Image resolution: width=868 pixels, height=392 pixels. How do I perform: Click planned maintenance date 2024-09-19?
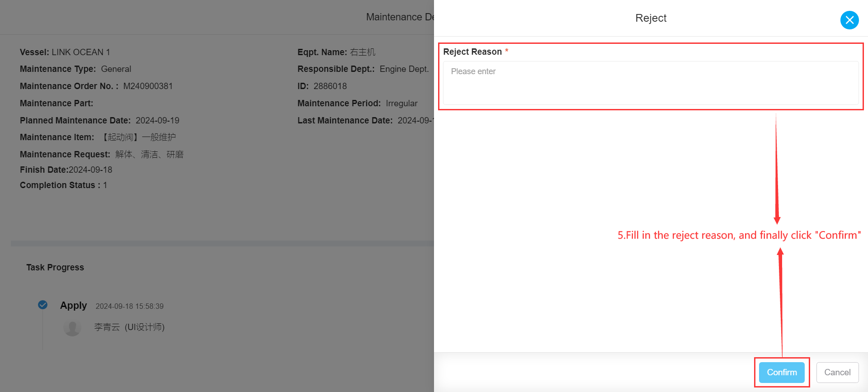coord(157,120)
